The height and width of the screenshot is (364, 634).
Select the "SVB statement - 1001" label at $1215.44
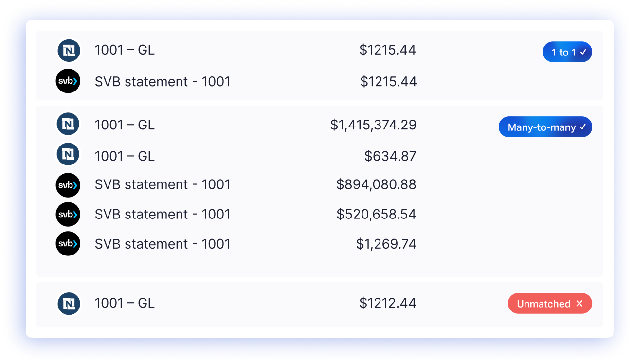[162, 82]
